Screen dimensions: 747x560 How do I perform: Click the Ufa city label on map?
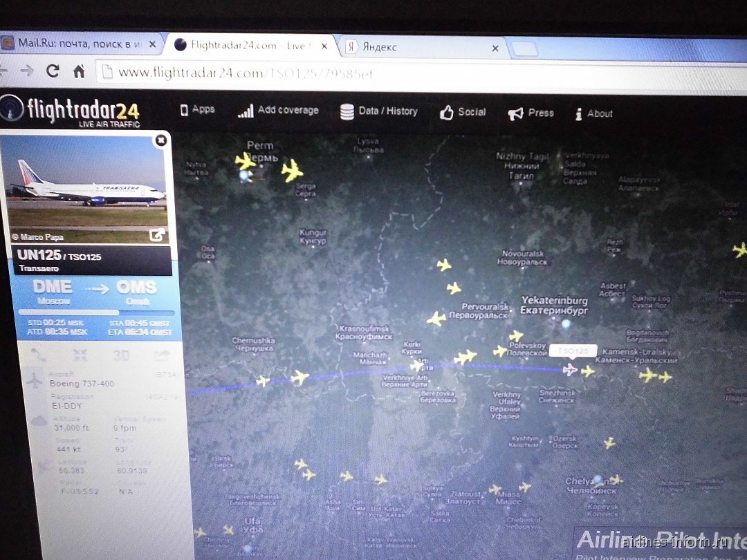coord(252,525)
